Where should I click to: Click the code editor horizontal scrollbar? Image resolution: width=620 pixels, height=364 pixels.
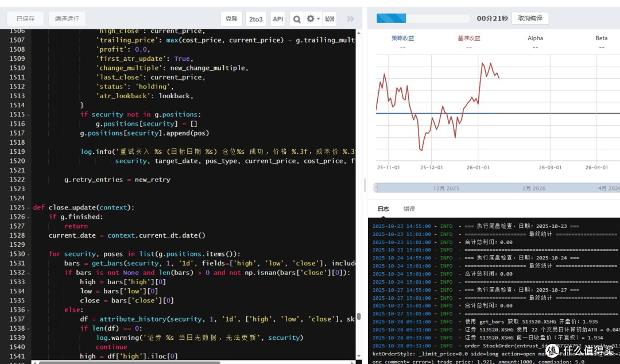click(129, 362)
